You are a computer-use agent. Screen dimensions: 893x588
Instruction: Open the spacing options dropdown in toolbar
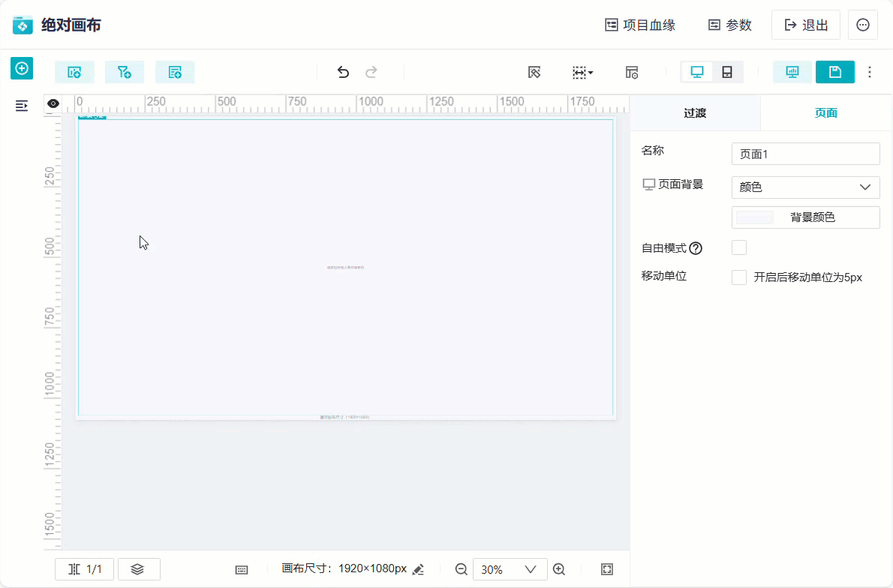click(x=582, y=72)
